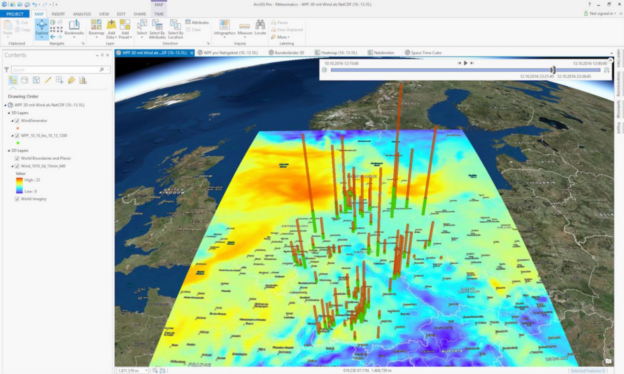Click the Previous Extent arrow in Navigate group
This screenshot has height=374, width=624.
[x=53, y=37]
